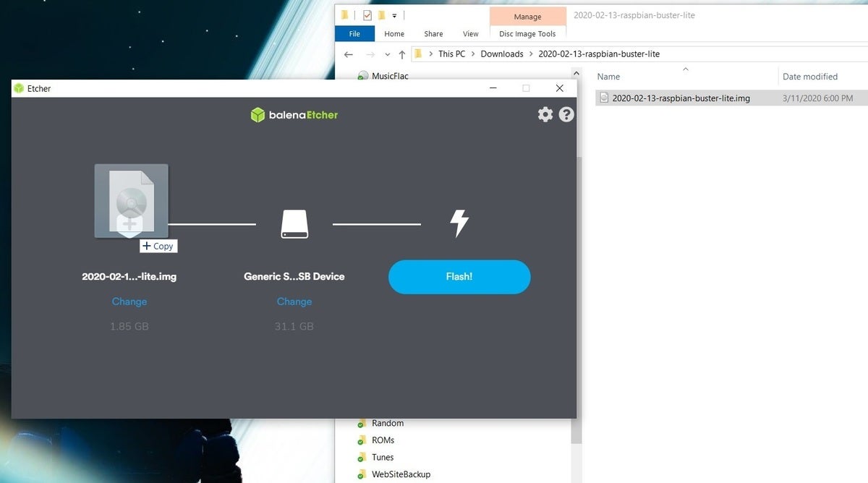Viewport: 868px width, 483px height.
Task: Click the New folder quick access icon
Action: [381, 14]
